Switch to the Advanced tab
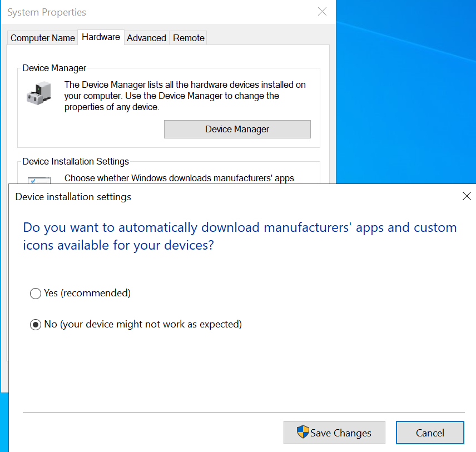 coord(146,38)
